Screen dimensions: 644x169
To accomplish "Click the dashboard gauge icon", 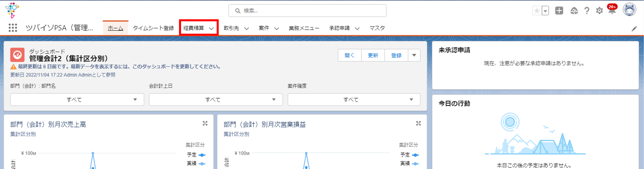I will (17, 55).
